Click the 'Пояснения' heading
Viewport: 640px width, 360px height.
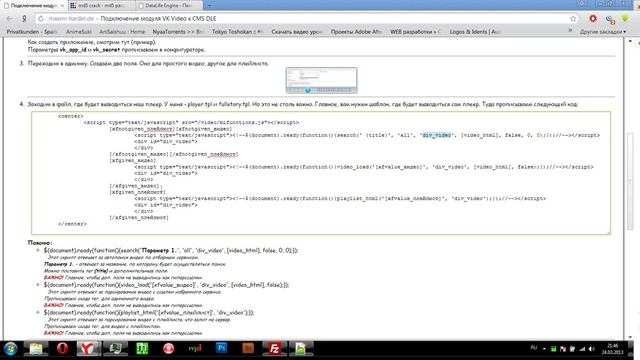(x=40, y=242)
